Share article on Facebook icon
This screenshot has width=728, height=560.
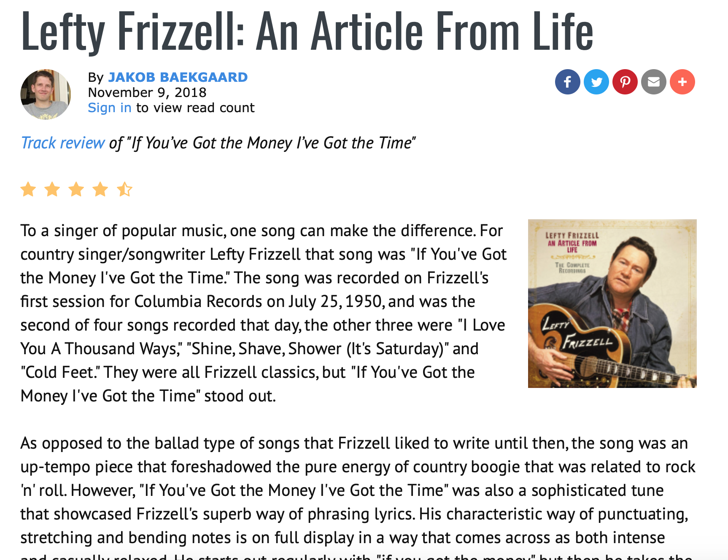point(567,82)
